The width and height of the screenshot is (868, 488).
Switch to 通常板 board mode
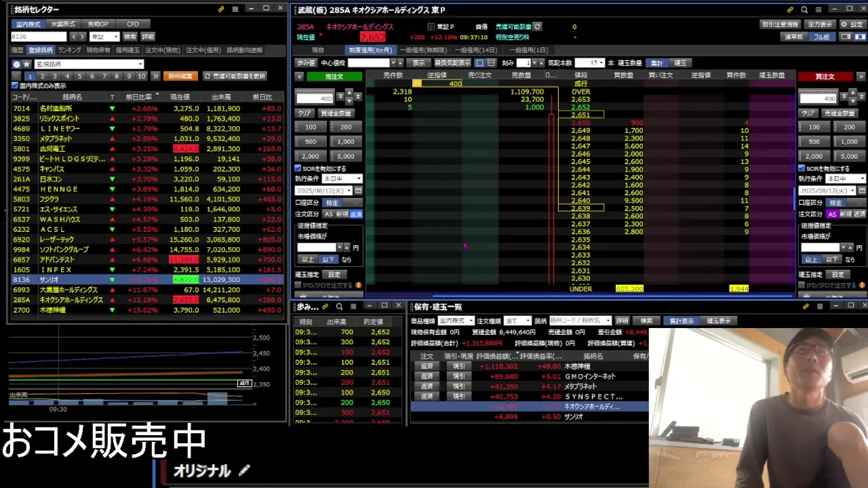(x=794, y=37)
